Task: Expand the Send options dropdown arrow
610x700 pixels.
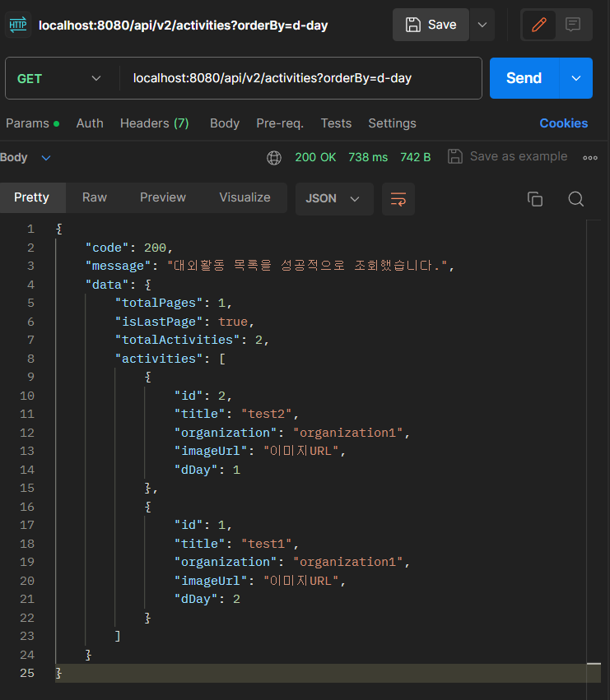Action: [x=576, y=78]
